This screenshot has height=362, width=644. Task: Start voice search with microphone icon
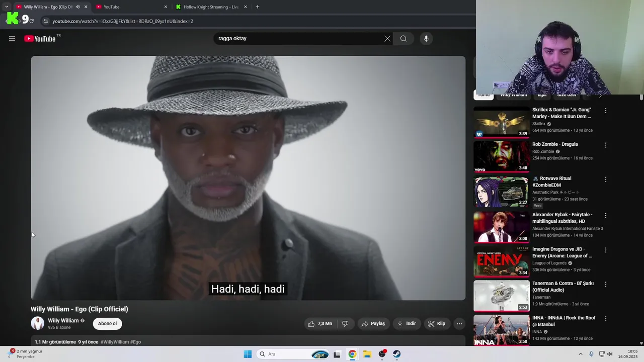(x=426, y=39)
